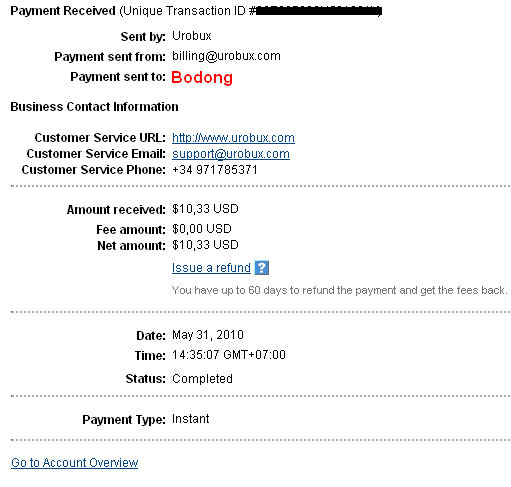Click the 60 days refund notice text
Viewport: 511px width, 487px height.
[x=340, y=290]
